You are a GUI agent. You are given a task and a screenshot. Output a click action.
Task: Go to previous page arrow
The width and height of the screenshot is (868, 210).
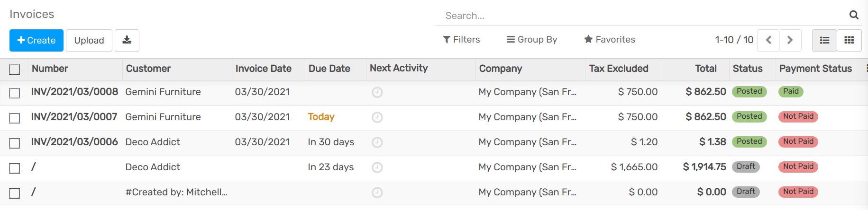(768, 40)
